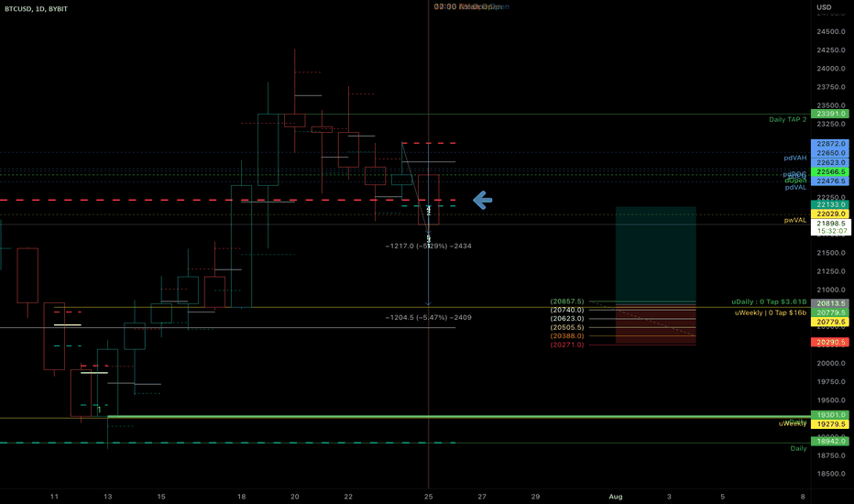Click the USD currency label on price axis

pyautogui.click(x=824, y=7)
